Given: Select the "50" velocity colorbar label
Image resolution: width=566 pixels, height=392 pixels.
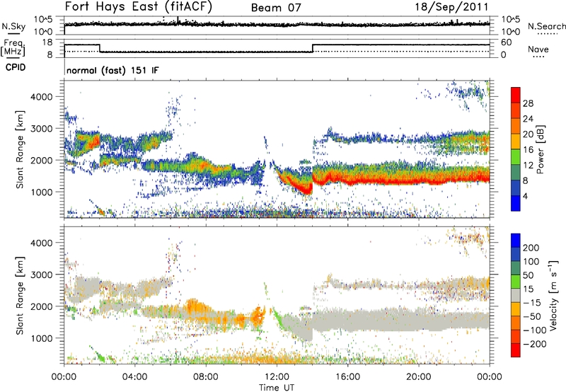Looking at the screenshot, I should point(528,275).
